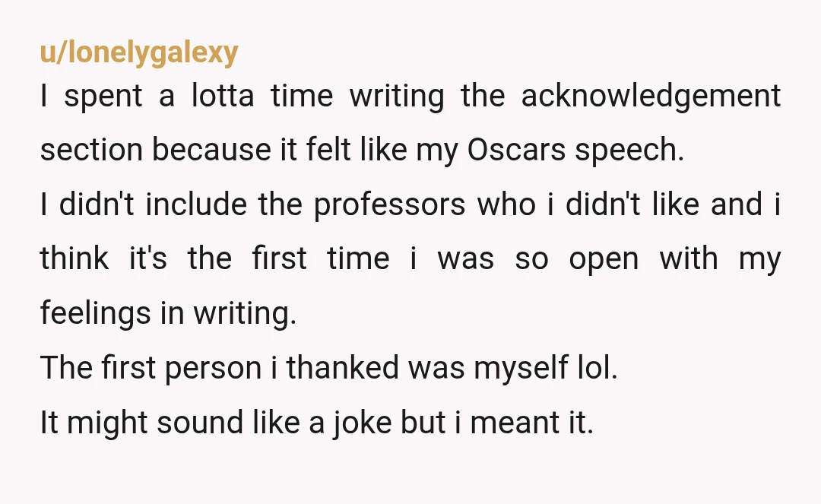Open the u/lonelygalexy user profile link
The width and height of the screenshot is (821, 504).
pyautogui.click(x=139, y=52)
